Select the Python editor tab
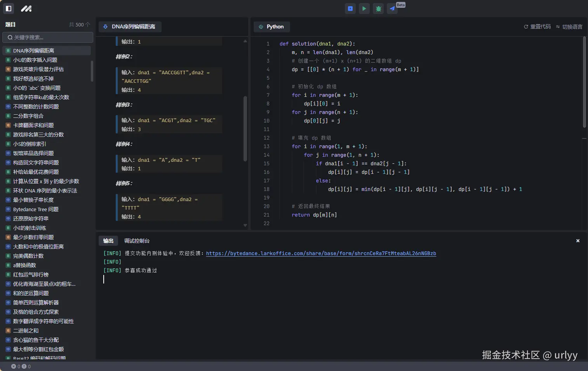 pos(271,27)
